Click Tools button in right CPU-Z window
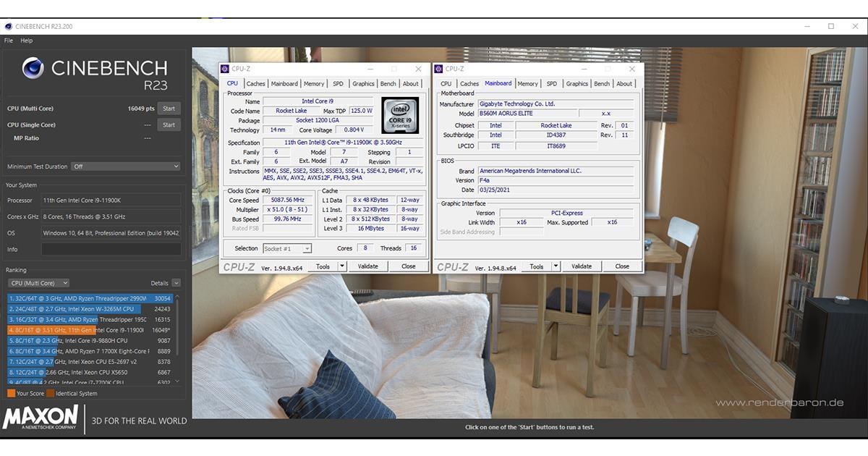This screenshot has height=456, width=868. coord(536,266)
